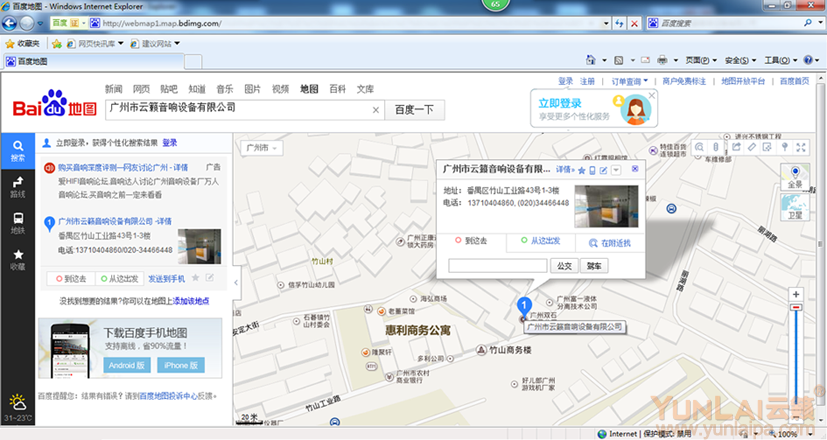Screen dimensions: 827x440
Task: Click the Android 版 download button
Action: pyautogui.click(x=127, y=365)
